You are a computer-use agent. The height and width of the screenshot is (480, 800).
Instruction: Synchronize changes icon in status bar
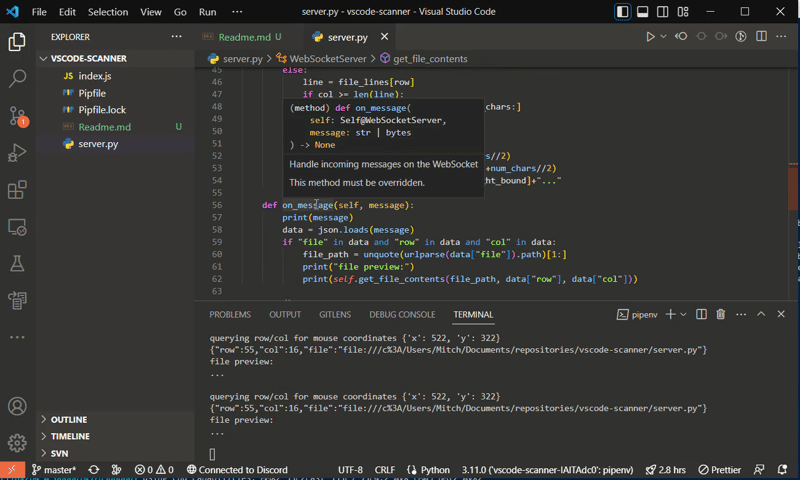pyautogui.click(x=94, y=470)
